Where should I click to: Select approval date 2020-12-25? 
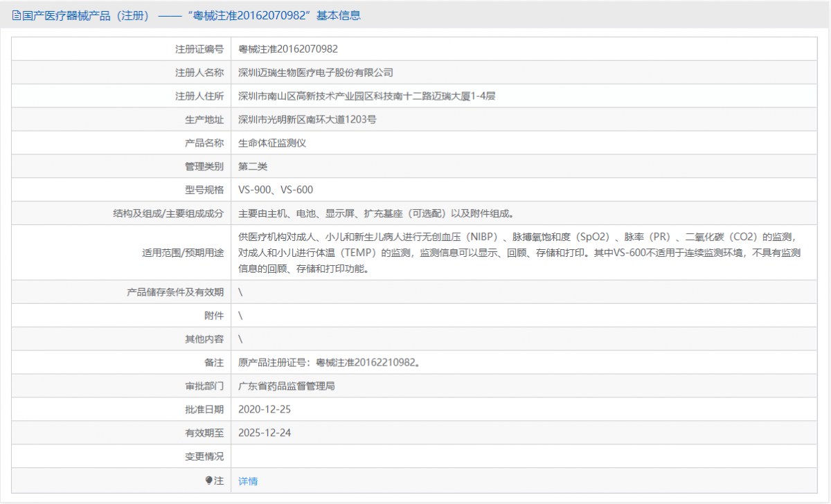click(265, 409)
